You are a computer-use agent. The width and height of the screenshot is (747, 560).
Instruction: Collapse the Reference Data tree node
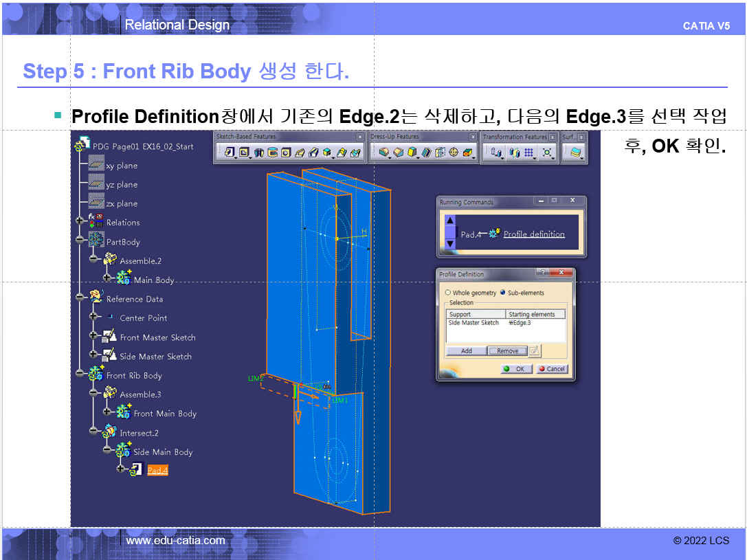tap(81, 299)
